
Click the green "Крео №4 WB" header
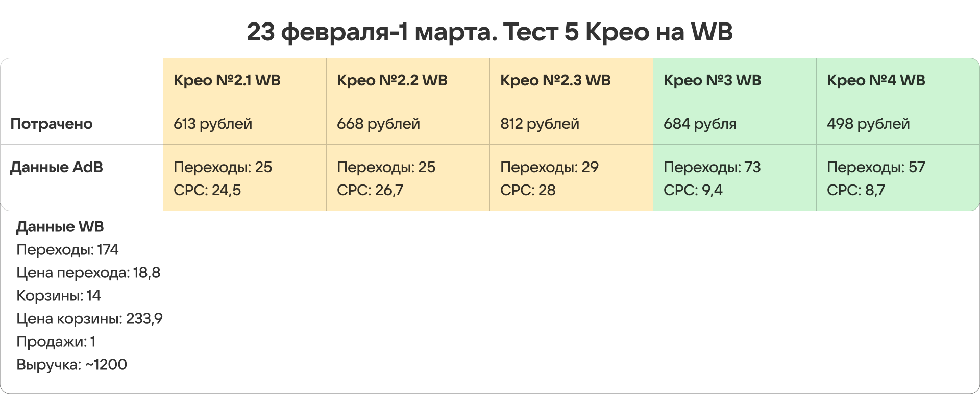click(876, 80)
